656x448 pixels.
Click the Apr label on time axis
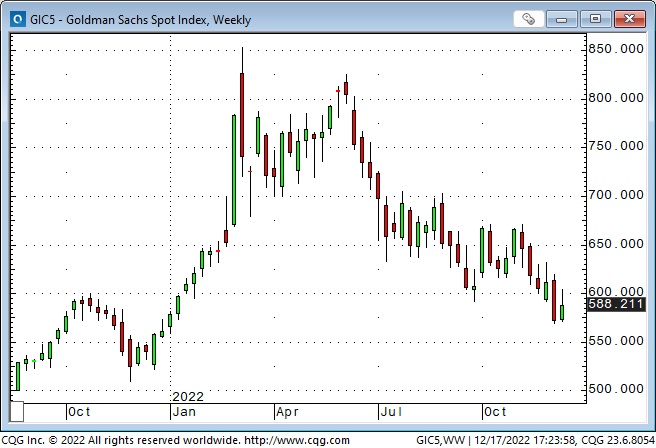tap(287, 412)
